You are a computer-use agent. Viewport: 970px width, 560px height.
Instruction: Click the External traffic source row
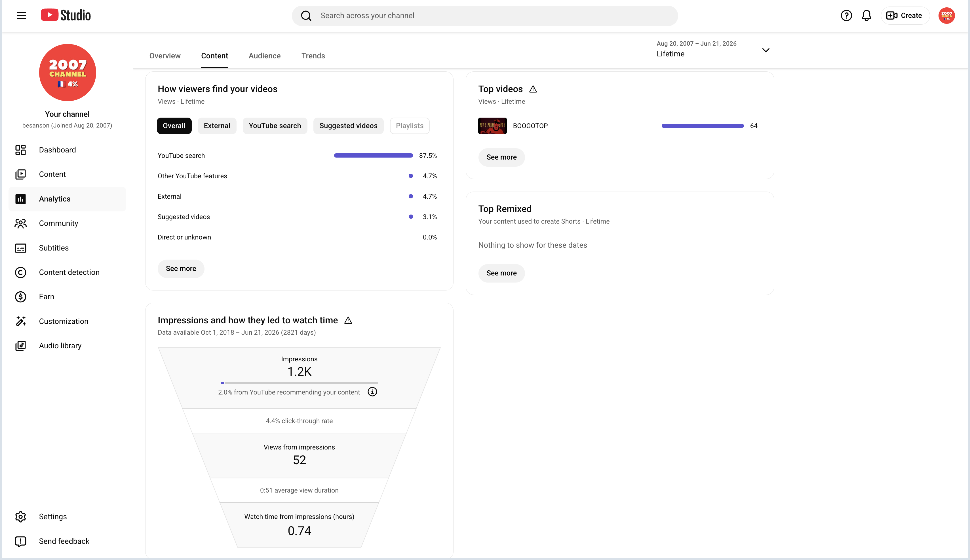coord(297,197)
